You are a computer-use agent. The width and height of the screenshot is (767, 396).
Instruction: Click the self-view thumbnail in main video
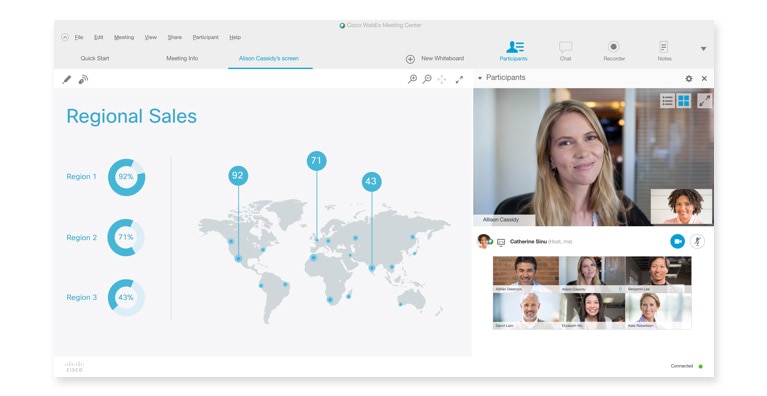tap(681, 206)
